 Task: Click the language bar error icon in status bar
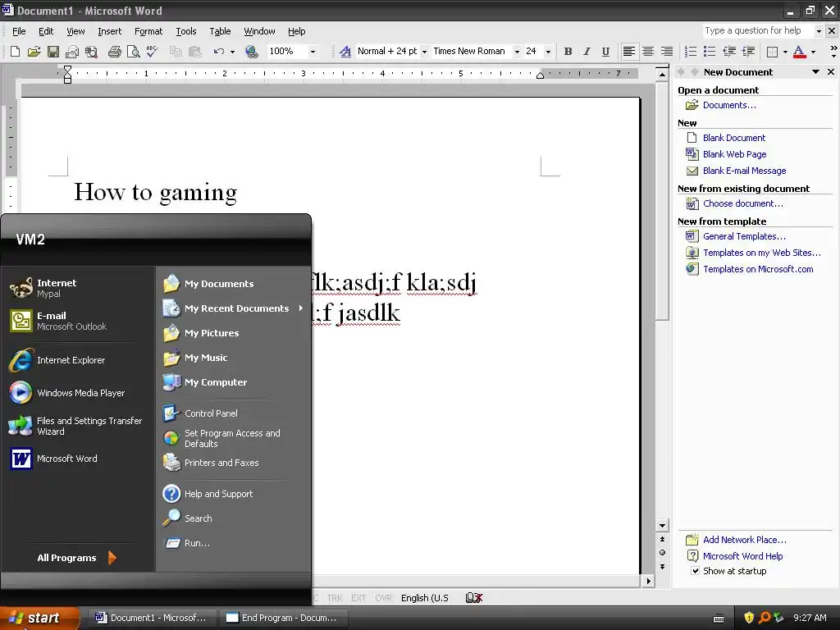[x=473, y=597]
